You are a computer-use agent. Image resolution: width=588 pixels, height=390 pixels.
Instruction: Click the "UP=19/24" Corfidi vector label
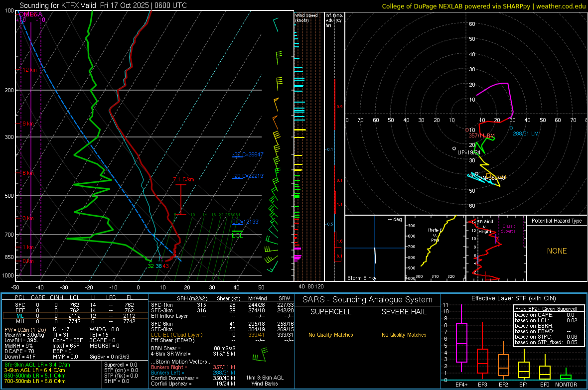[x=469, y=152]
